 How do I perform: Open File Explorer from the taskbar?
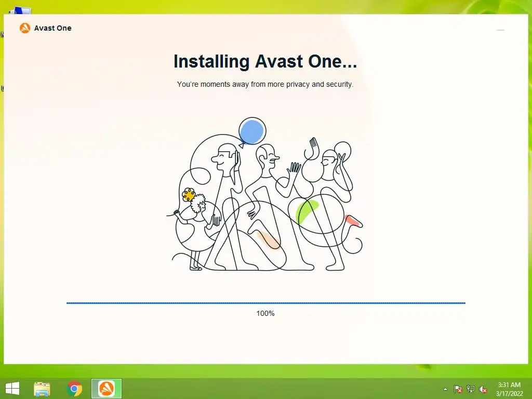42,389
